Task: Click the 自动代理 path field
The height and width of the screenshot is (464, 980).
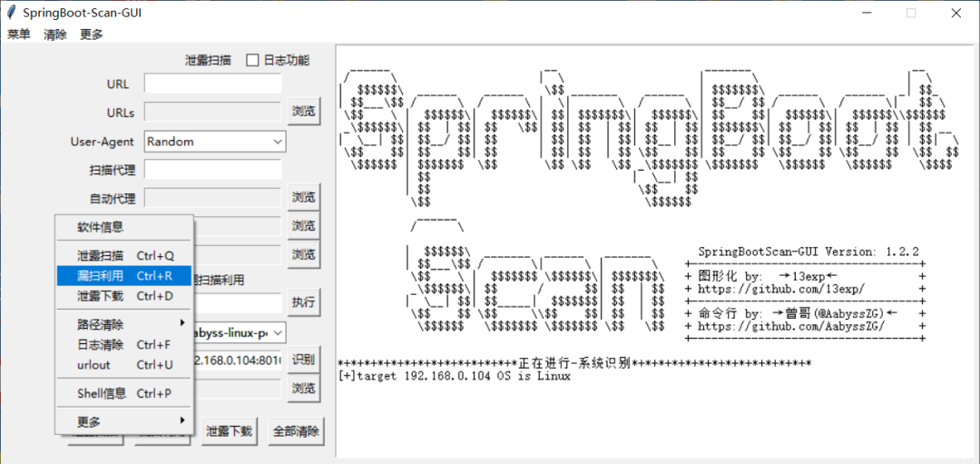Action: (212, 198)
